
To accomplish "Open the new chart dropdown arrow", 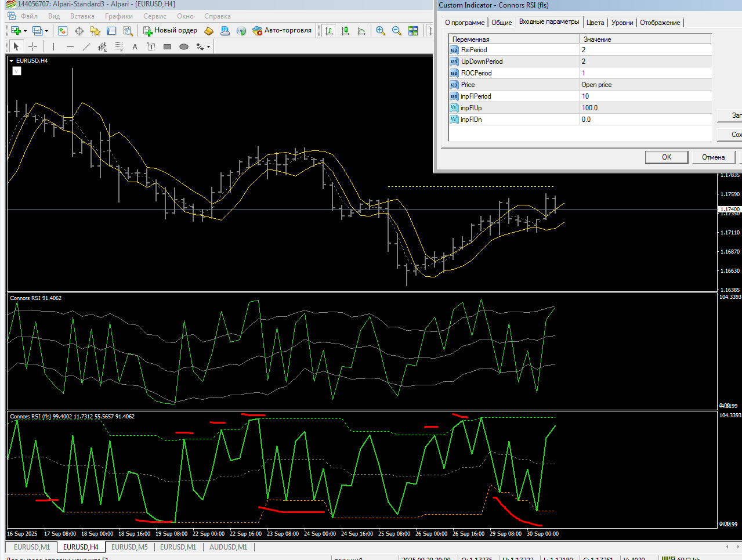I will (x=25, y=31).
